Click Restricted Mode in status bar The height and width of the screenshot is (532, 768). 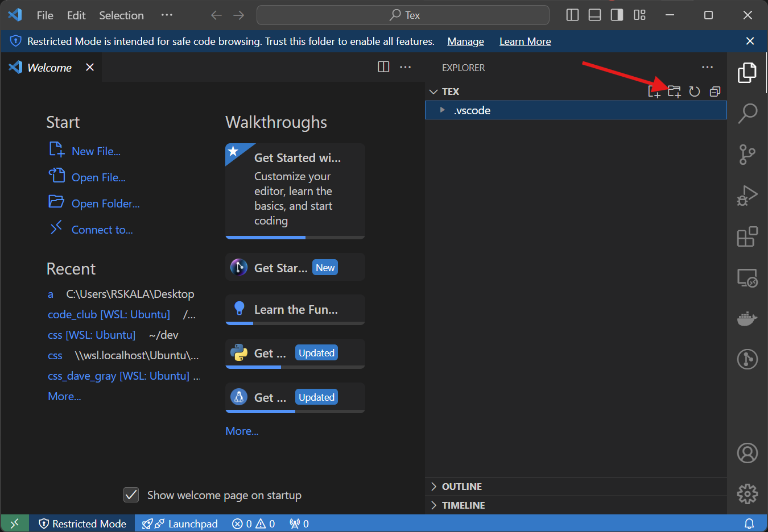pos(82,523)
